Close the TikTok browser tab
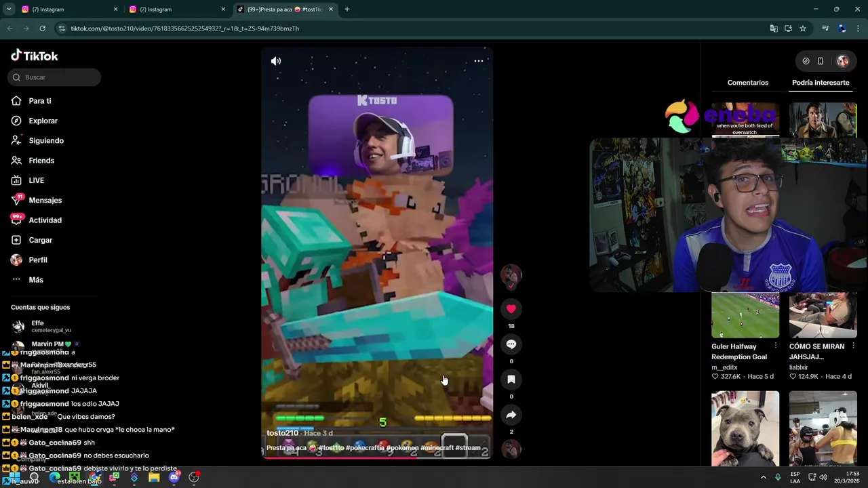 331,9
